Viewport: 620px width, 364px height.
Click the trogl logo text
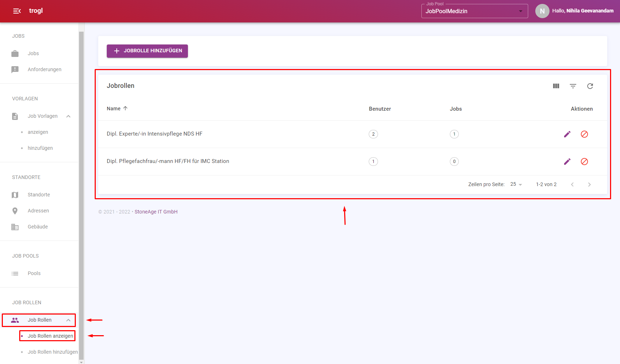click(x=36, y=11)
